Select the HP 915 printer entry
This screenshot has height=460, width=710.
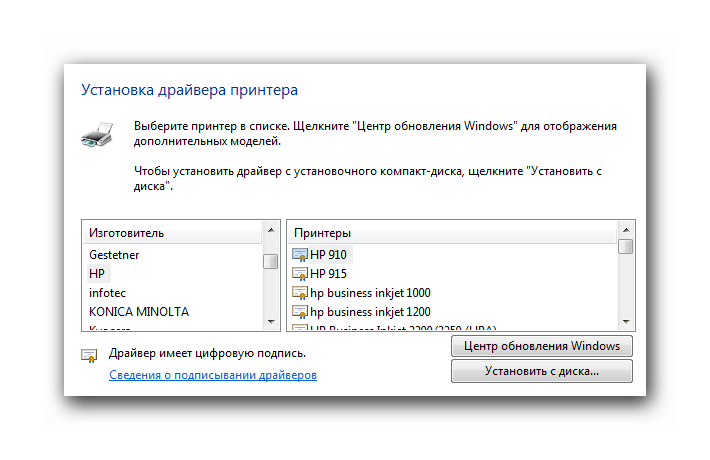328,274
